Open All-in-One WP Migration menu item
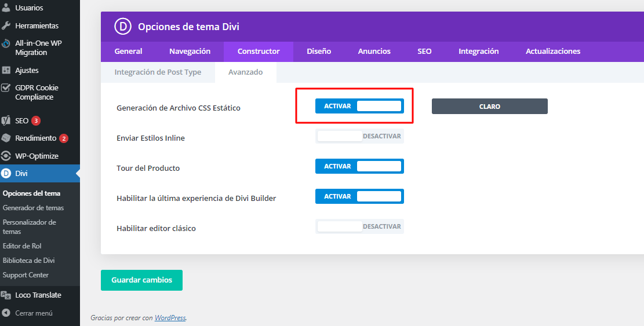 tap(40, 47)
